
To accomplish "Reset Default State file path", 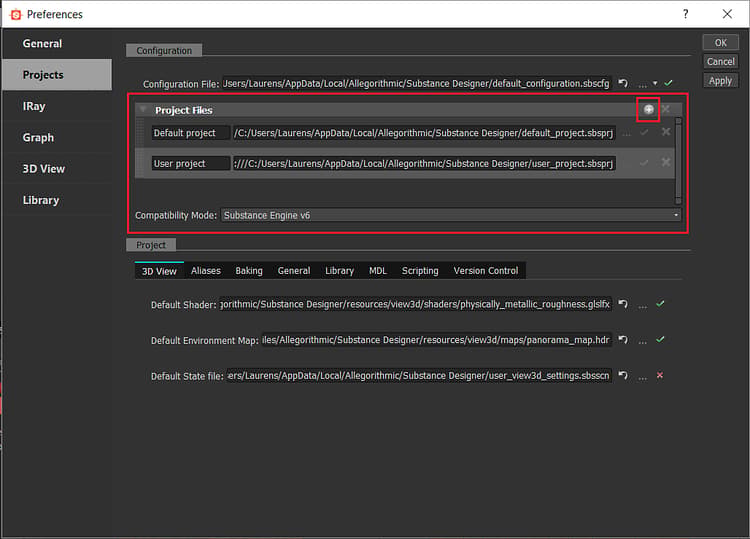I will (x=623, y=375).
